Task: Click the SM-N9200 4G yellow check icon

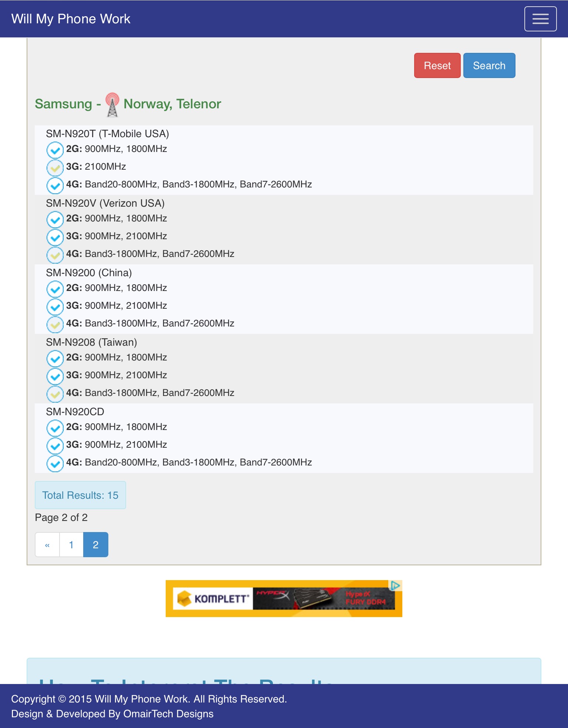Action: [55, 324]
